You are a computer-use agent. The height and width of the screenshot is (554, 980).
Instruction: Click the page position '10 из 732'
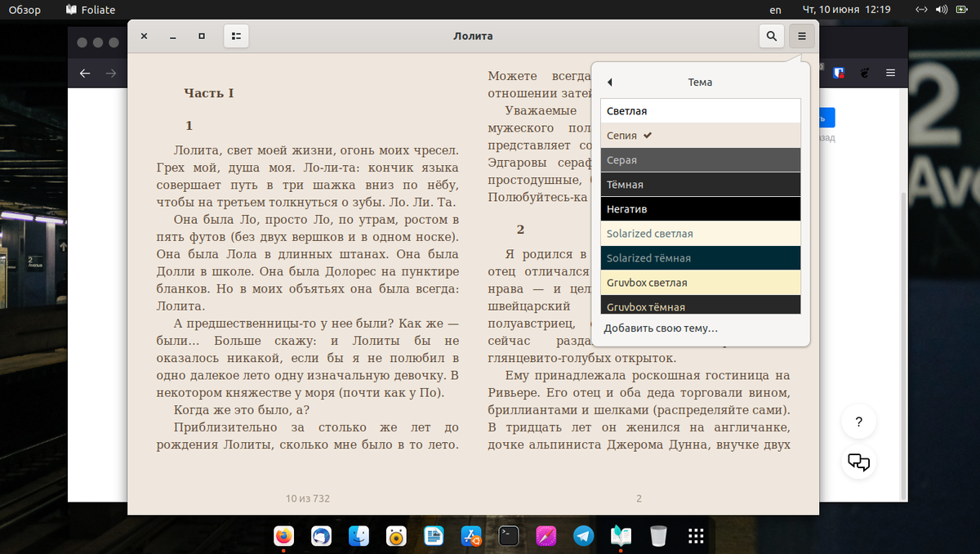[308, 498]
